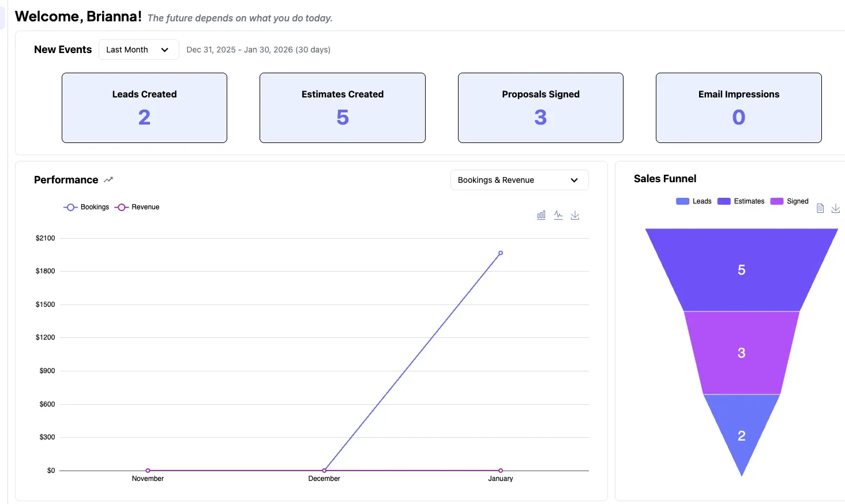Toggle Signed in Sales Funnel legend
The image size is (845, 504).
[x=790, y=201]
